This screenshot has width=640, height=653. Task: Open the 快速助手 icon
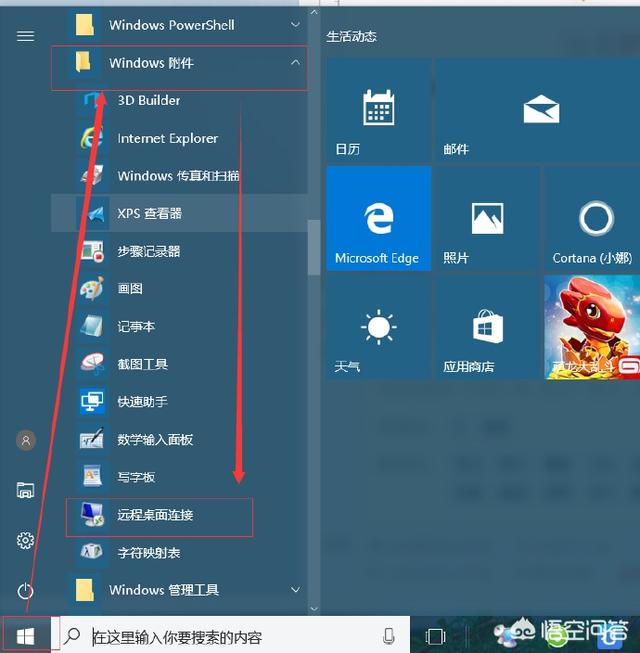coord(92,402)
